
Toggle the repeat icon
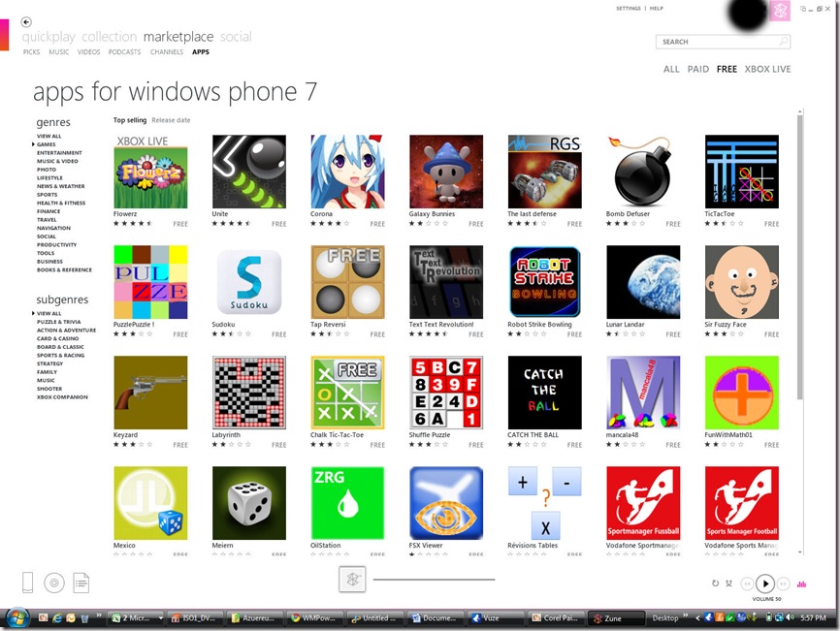pos(715,584)
